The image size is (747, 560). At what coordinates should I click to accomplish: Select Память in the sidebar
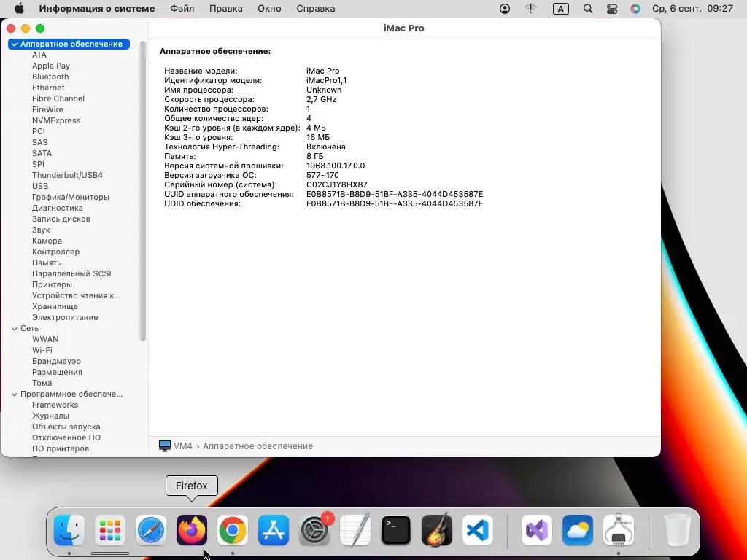46,262
